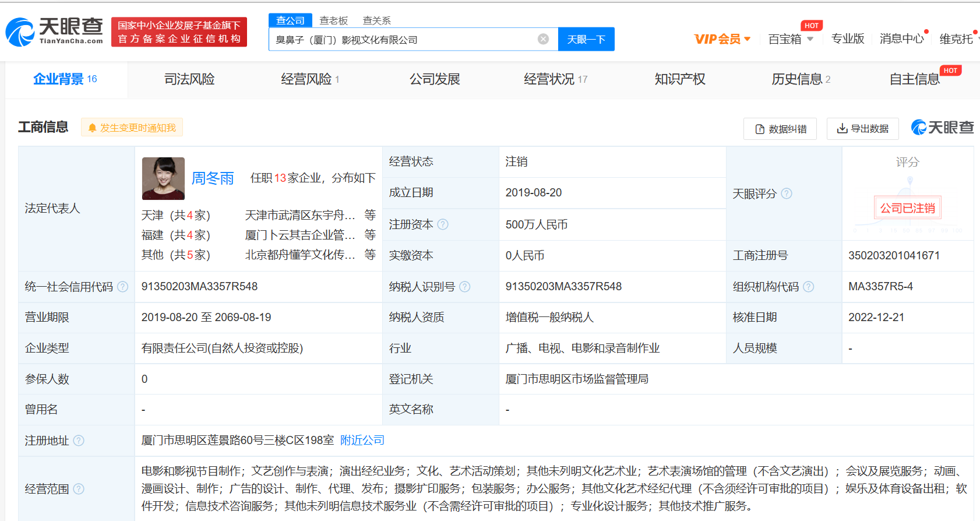Select business term 2019-08-20 至 2069-08-19
Screen dimensions: 980x521
coord(206,318)
